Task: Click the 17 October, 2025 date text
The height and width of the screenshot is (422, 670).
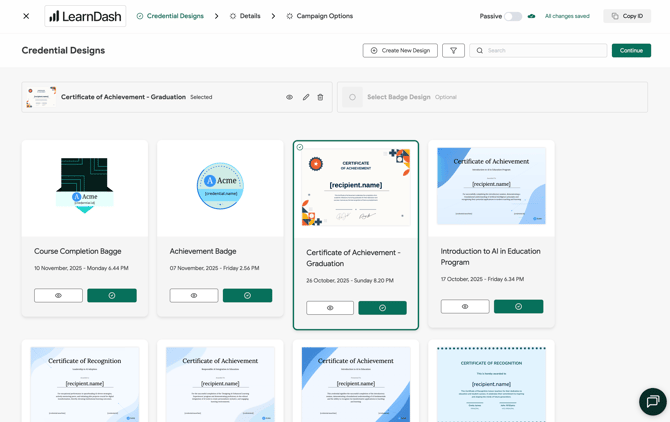Action: [x=482, y=279]
